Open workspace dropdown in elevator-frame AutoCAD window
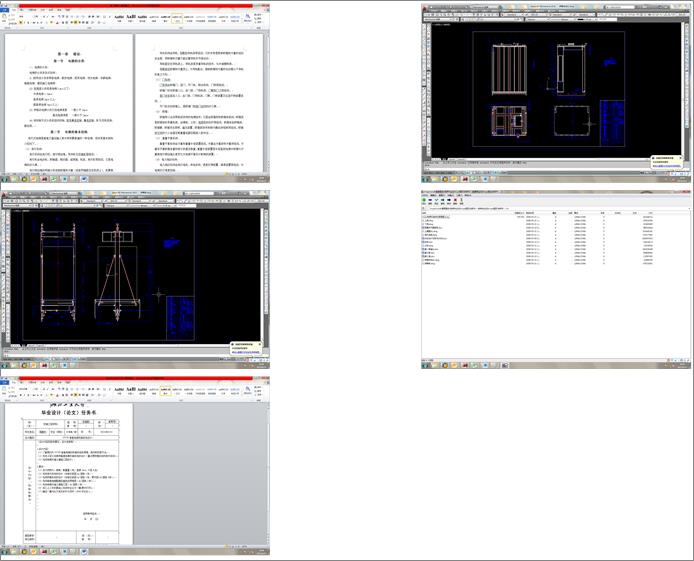The image size is (694, 561). (x=64, y=193)
